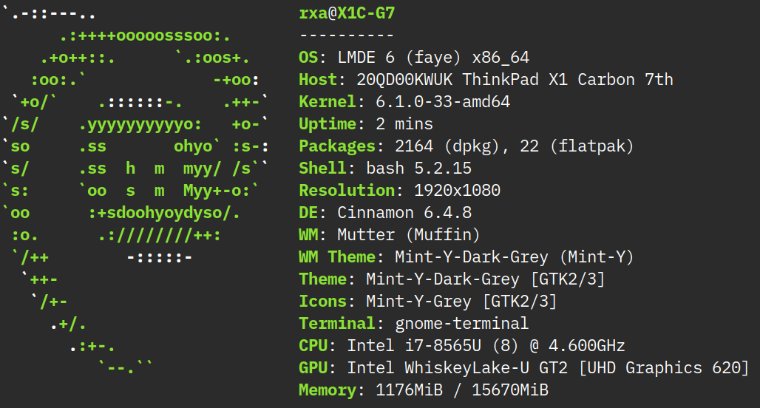Click the WM Theme Mint-Y-Dark-Grey line

tap(467, 257)
